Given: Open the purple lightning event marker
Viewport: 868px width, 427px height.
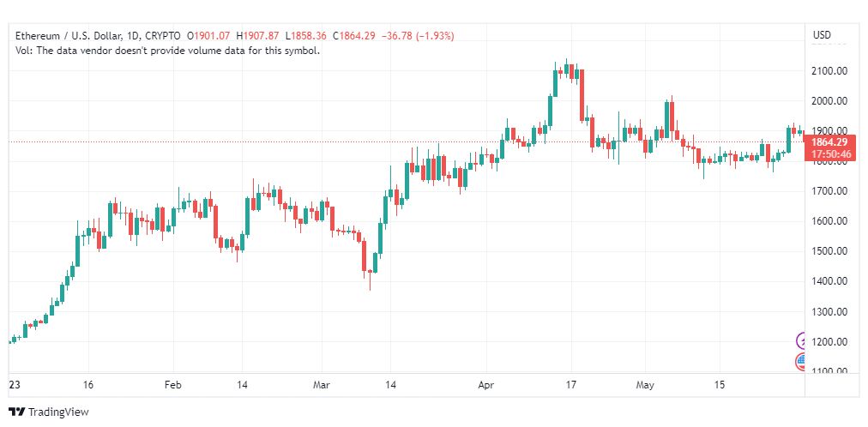Looking at the screenshot, I should click(x=801, y=340).
